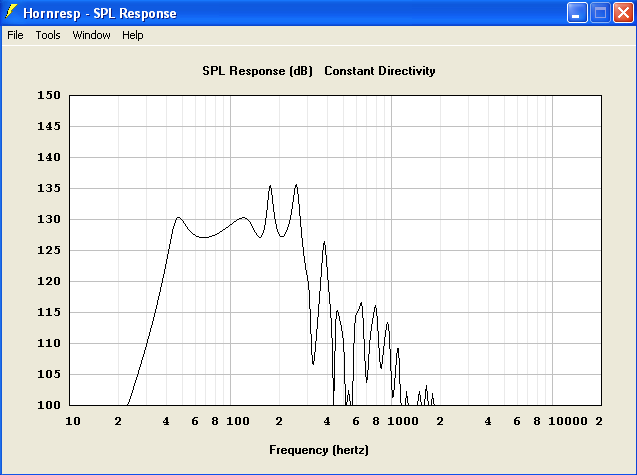Click the Constant Directivity label
This screenshot has width=637, height=475.
(380, 71)
